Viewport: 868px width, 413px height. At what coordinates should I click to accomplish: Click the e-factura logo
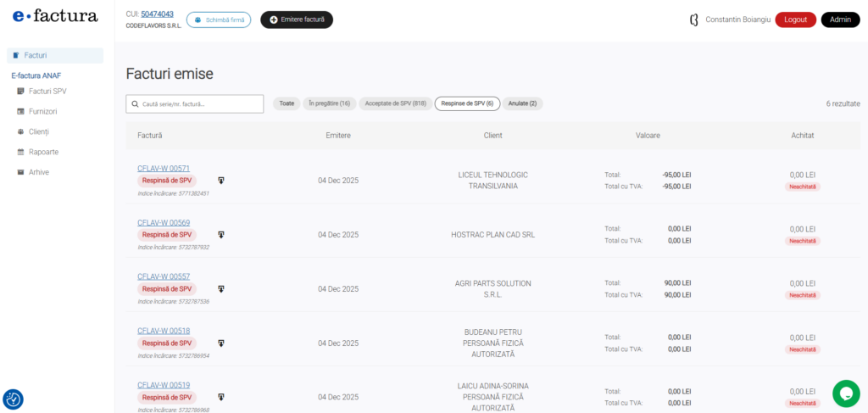[55, 16]
